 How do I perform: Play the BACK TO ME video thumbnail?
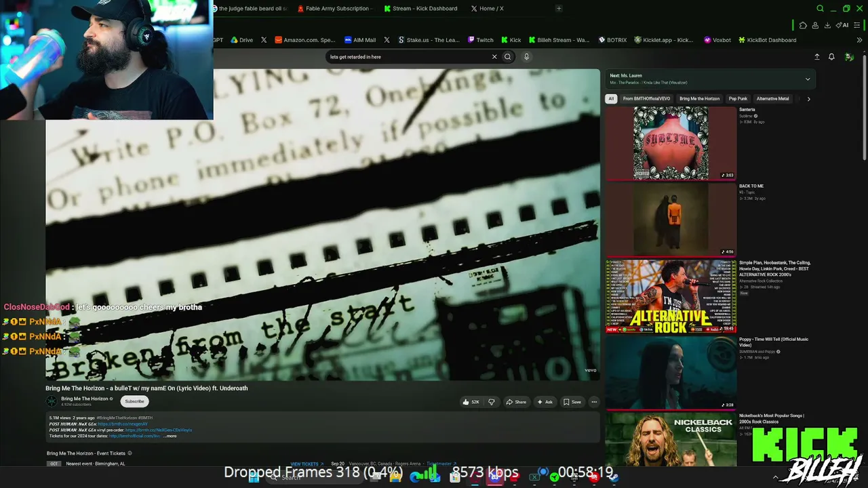pyautogui.click(x=671, y=219)
